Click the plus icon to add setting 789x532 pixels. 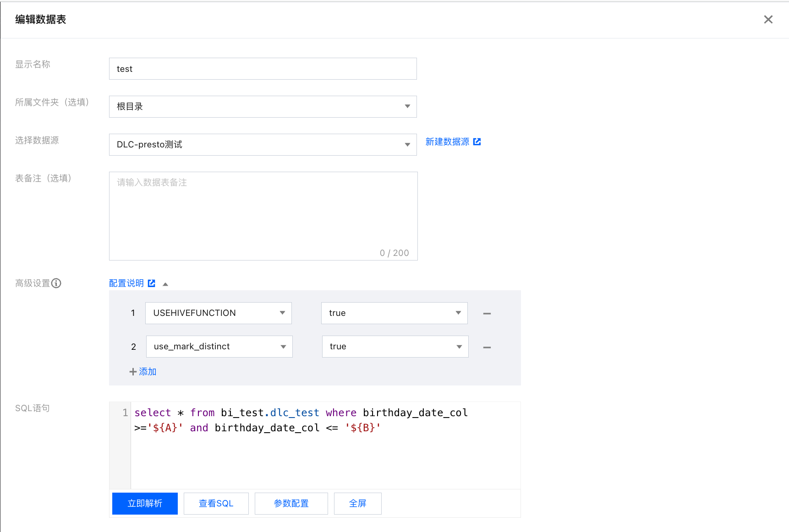[133, 372]
